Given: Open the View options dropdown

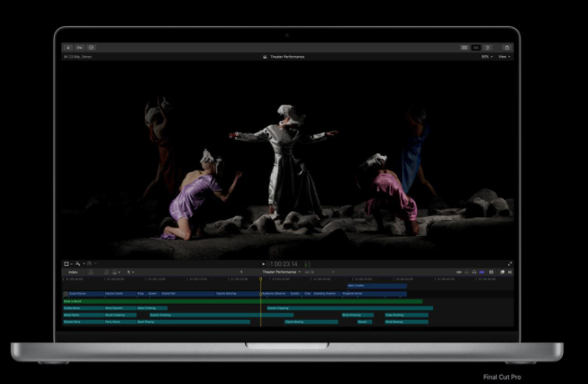Looking at the screenshot, I should pyautogui.click(x=504, y=57).
